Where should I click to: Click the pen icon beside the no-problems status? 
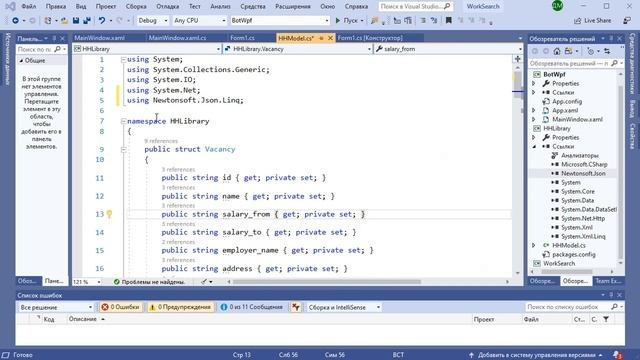tap(204, 282)
